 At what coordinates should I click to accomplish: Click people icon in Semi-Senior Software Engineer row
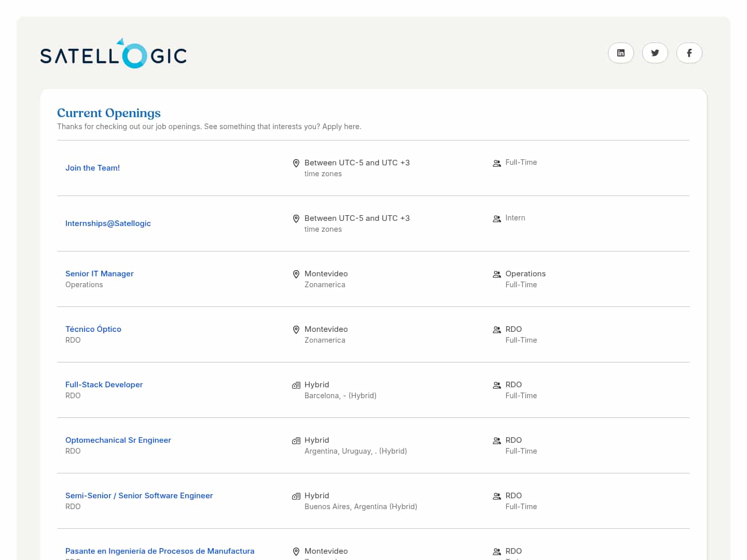point(497,496)
